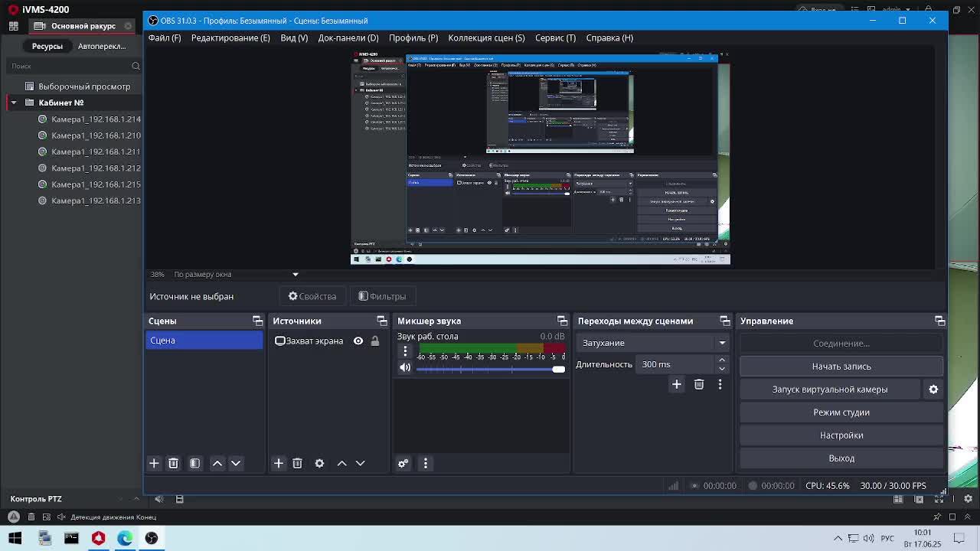Toggle visibility of Захват экрана source
This screenshot has height=551, width=980.
click(x=358, y=341)
